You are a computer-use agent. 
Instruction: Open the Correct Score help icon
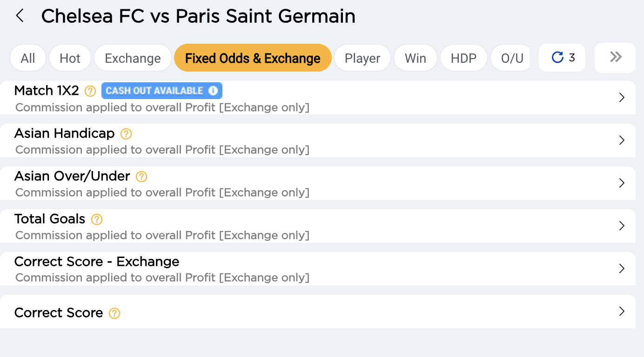coord(114,313)
